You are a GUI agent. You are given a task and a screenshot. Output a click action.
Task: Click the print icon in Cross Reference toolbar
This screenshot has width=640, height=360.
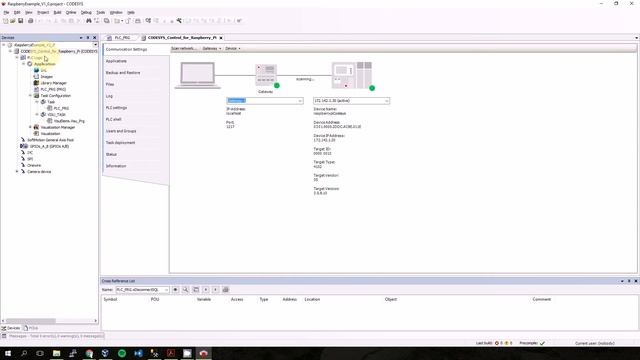[226, 289]
